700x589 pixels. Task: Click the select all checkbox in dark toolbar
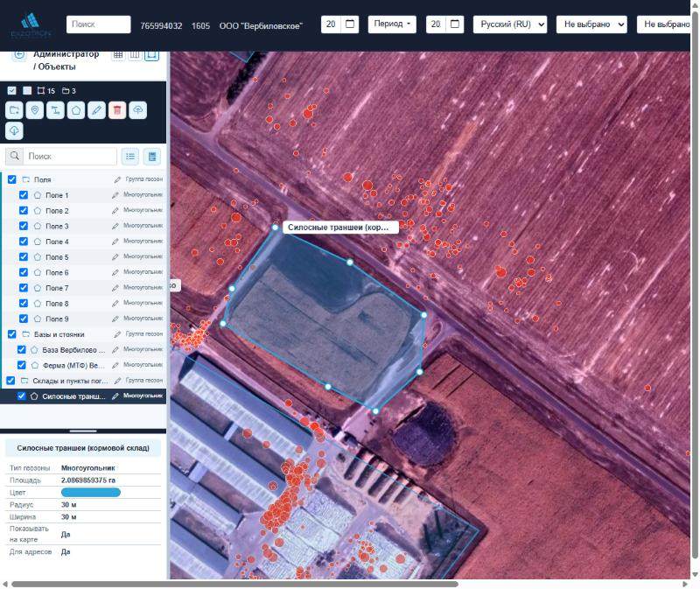[x=12, y=91]
